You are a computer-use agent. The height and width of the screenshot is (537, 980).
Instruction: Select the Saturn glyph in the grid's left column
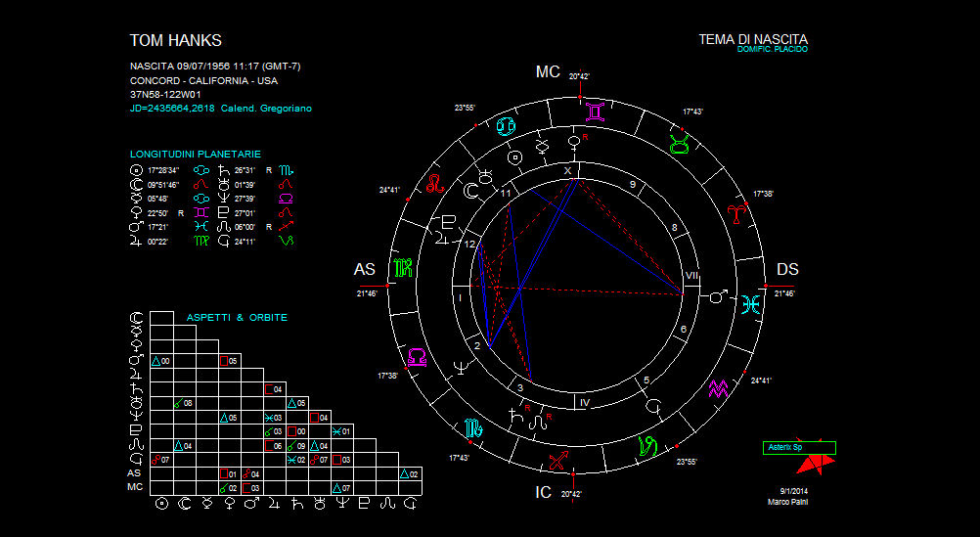[136, 389]
